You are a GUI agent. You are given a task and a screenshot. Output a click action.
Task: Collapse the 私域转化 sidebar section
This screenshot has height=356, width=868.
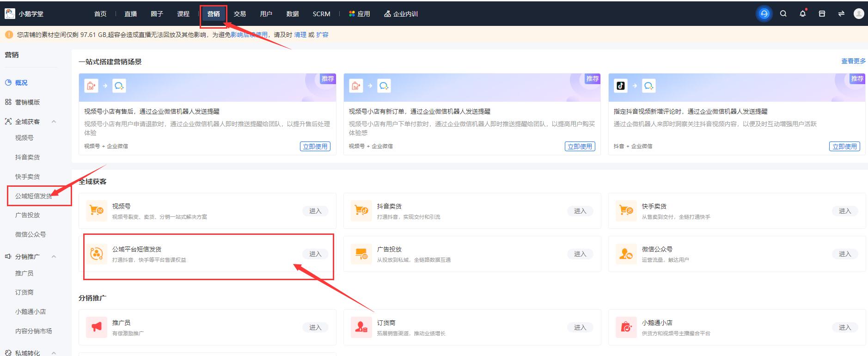click(54, 353)
